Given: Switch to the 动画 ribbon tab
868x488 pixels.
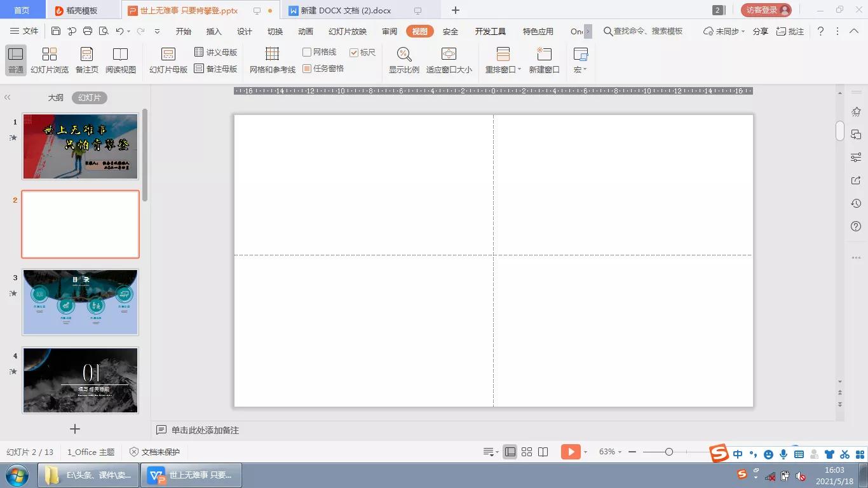Looking at the screenshot, I should click(306, 30).
